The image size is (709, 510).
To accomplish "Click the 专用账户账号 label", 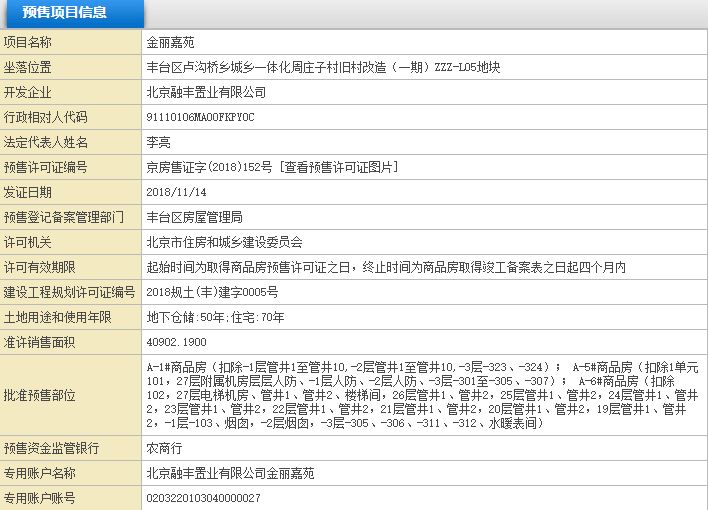I will point(39,498).
